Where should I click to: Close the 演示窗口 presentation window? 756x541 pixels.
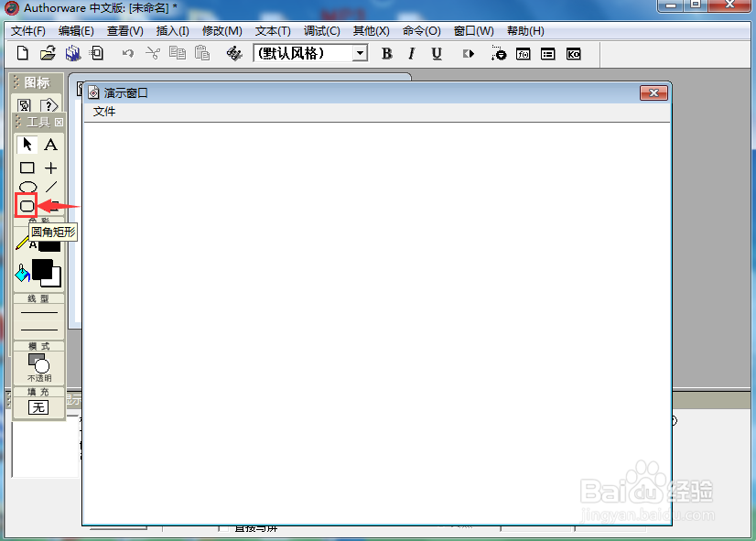pos(653,93)
